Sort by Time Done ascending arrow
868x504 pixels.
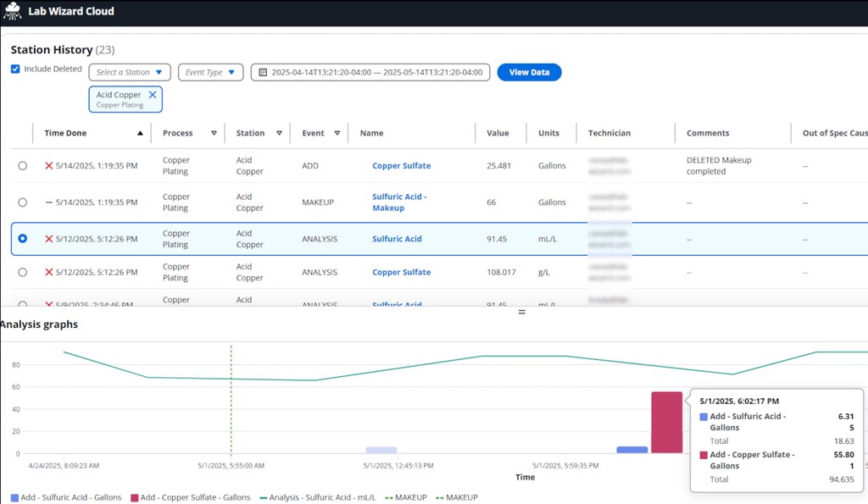(140, 133)
